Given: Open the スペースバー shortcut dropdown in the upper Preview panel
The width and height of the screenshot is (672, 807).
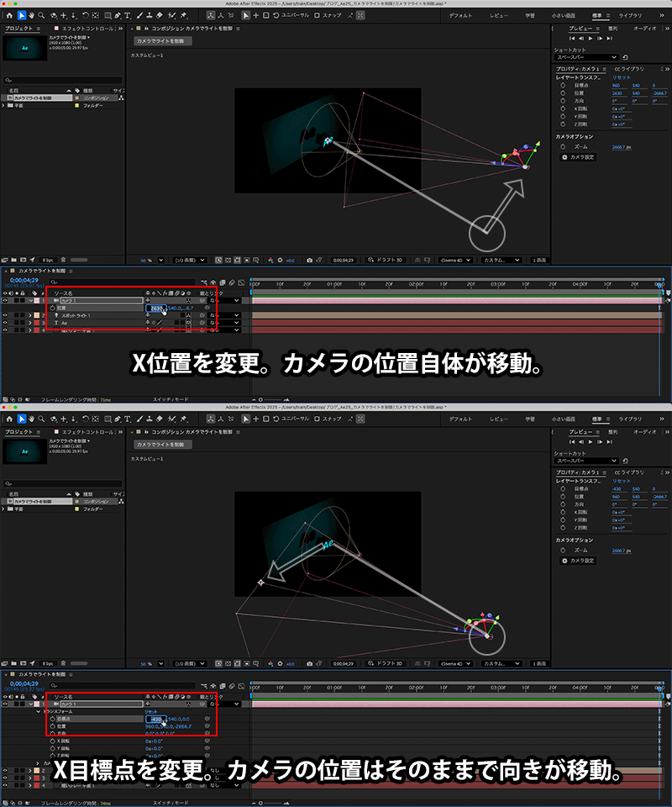Looking at the screenshot, I should point(587,58).
